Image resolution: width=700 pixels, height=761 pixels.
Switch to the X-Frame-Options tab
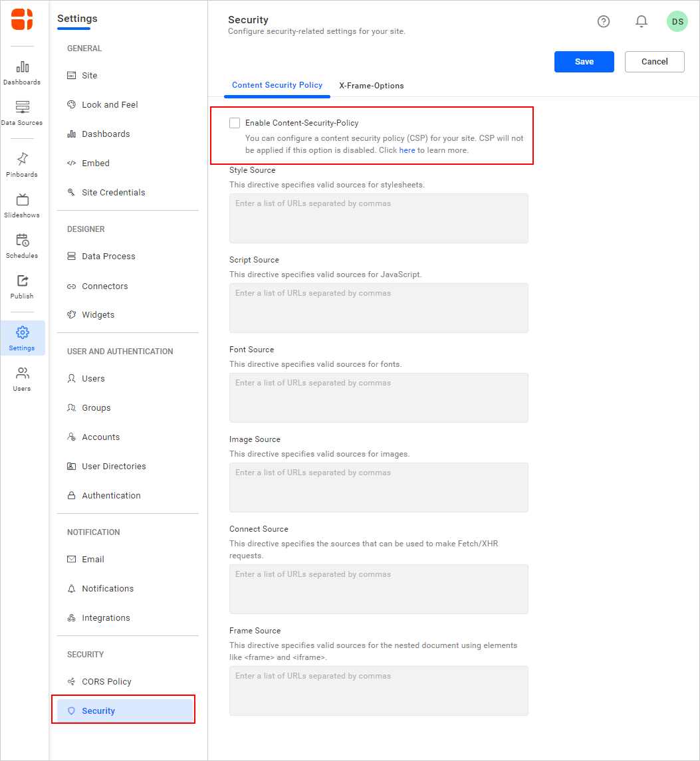pyautogui.click(x=371, y=86)
